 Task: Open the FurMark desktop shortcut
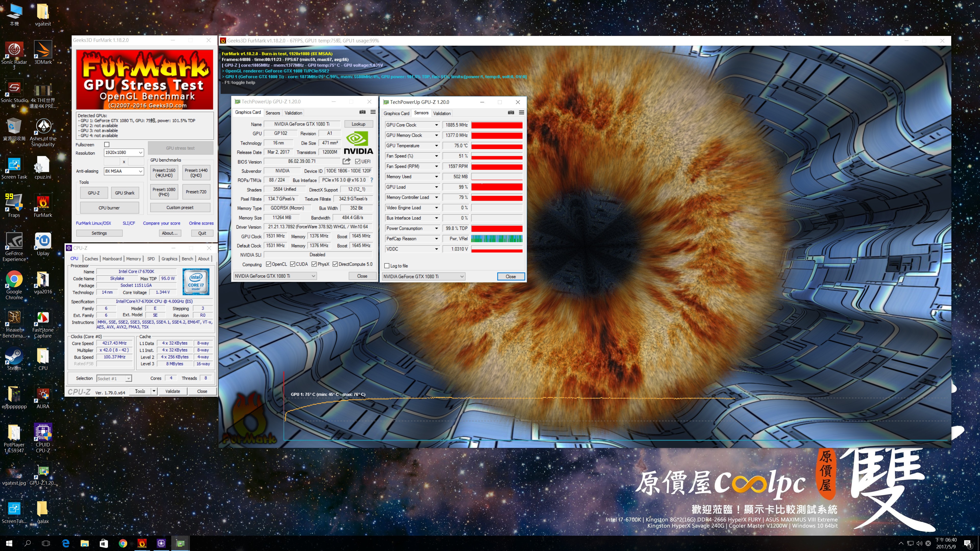[43, 206]
